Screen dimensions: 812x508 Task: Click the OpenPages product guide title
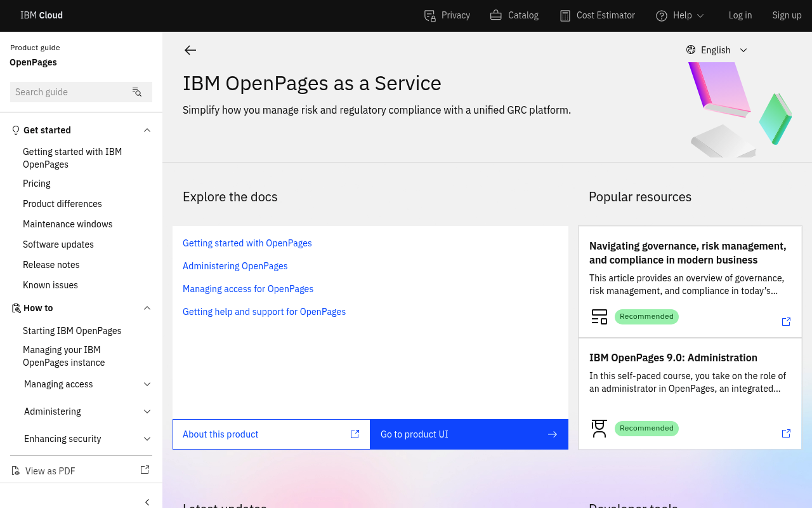click(x=33, y=62)
